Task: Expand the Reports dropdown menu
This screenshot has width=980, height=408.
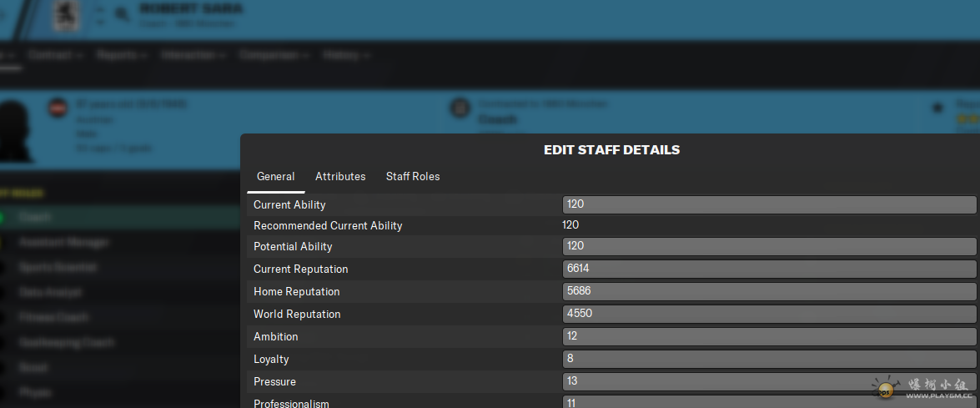Action: pyautogui.click(x=122, y=55)
